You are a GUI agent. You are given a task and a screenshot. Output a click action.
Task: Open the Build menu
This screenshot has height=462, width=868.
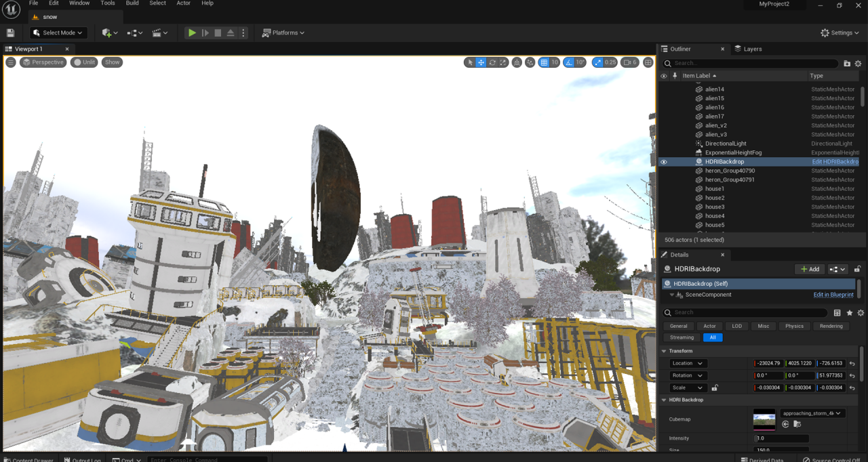point(132,3)
